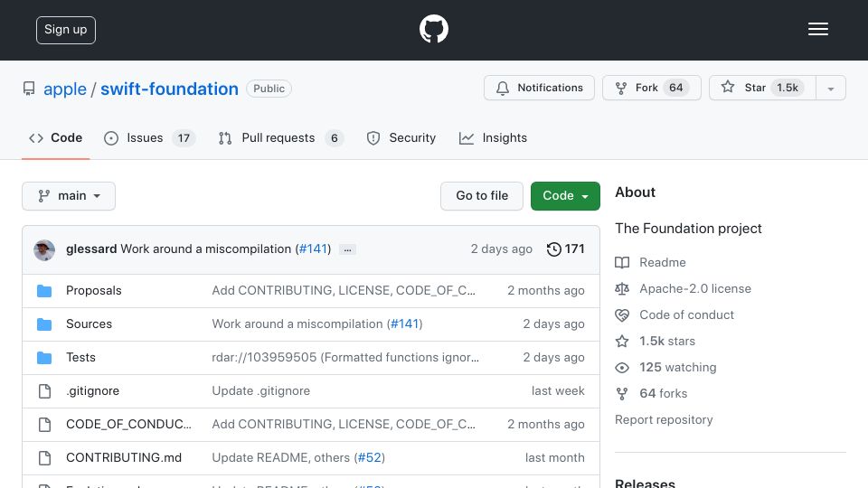Fork the repository
Viewport: 868px width, 488px height.
652,88
